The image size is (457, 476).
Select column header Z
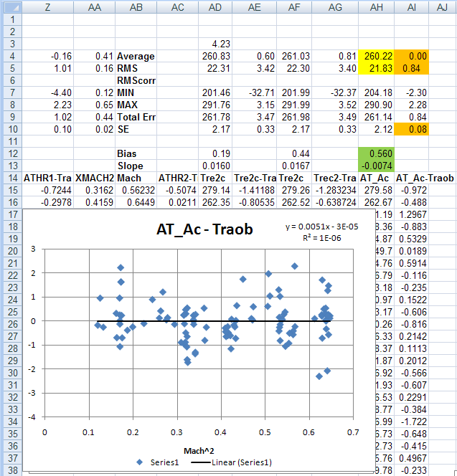[47, 6]
